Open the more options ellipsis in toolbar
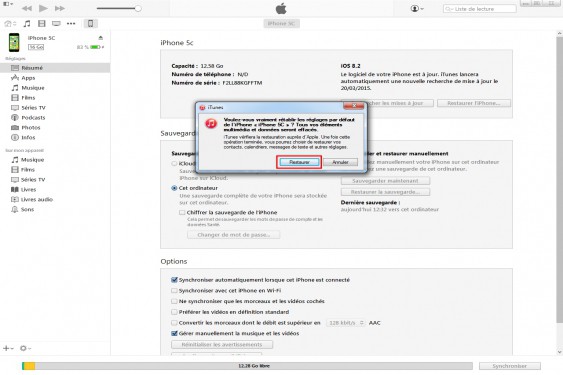 pyautogui.click(x=71, y=24)
